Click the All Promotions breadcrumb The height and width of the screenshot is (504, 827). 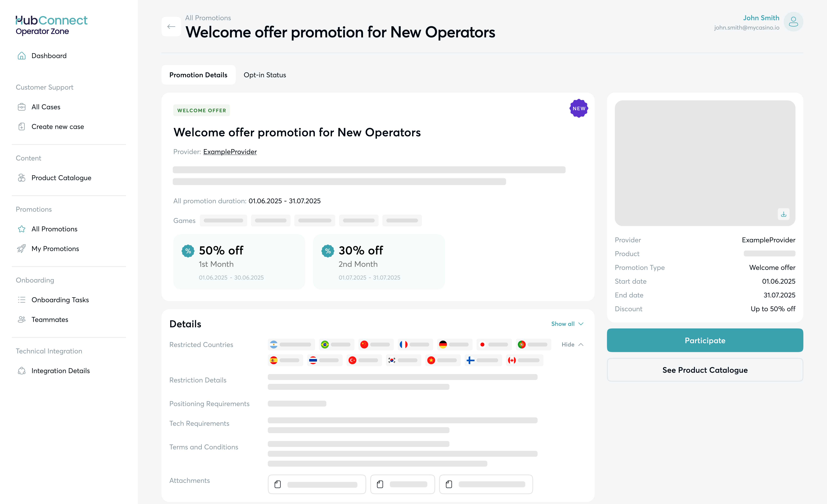coord(208,18)
